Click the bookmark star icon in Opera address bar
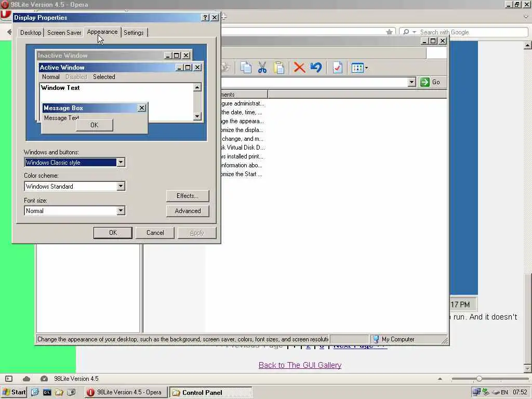 tap(389, 32)
